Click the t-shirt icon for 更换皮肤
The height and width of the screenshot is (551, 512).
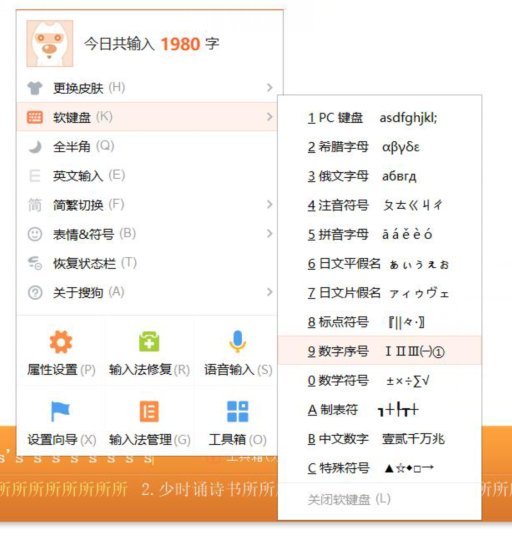[x=35, y=88]
